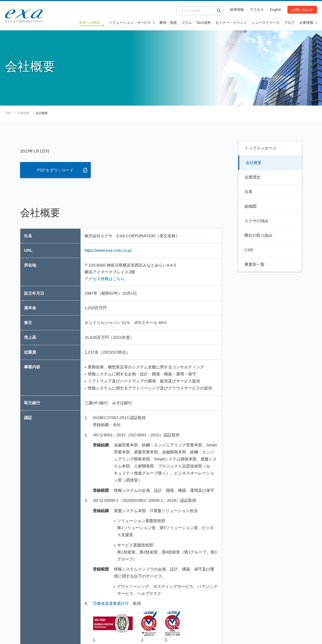This screenshot has height=644, width=322.
Task: Click the 1,237名（2023/1/1時点） employee text
Action: click(107, 352)
